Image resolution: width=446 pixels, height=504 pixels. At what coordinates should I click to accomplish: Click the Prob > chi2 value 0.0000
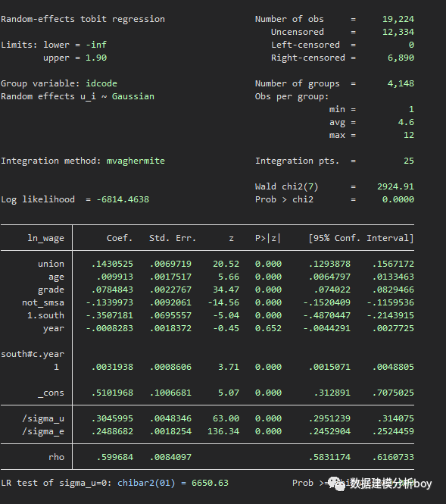click(x=398, y=199)
